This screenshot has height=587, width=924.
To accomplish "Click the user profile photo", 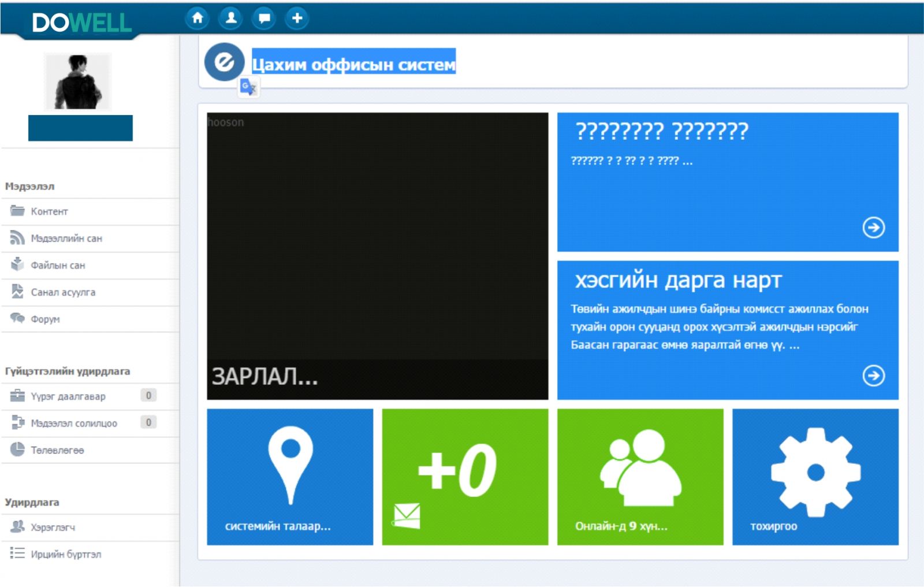I will point(78,81).
